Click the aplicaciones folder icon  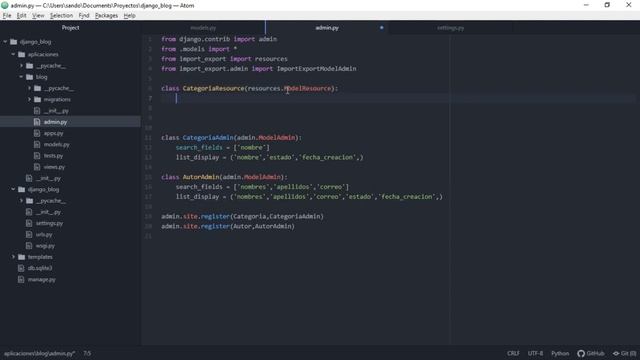point(22,54)
